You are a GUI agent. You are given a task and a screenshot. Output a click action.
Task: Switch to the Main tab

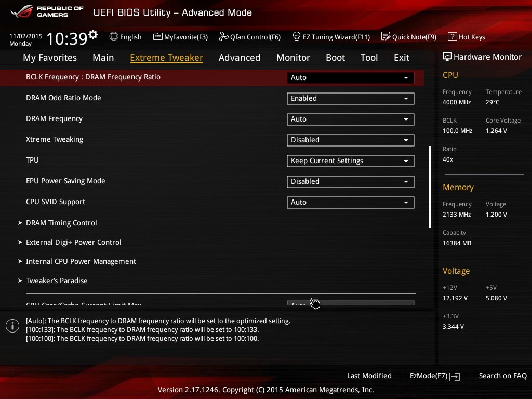(x=103, y=58)
